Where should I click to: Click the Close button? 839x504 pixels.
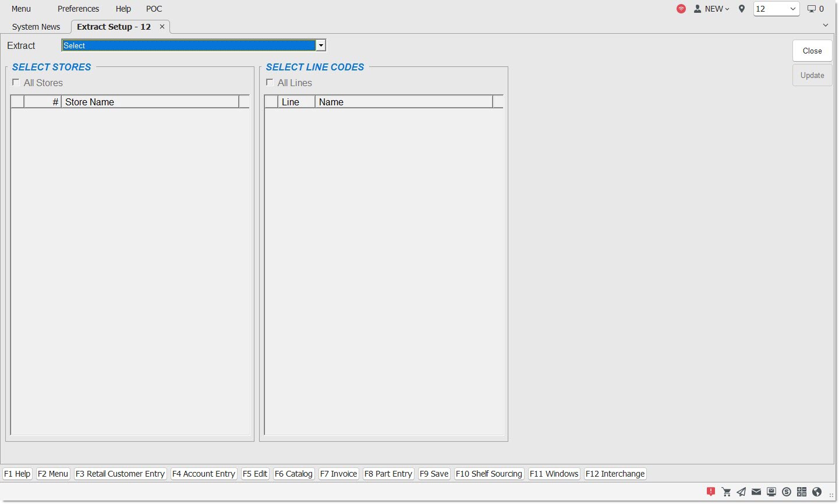812,51
